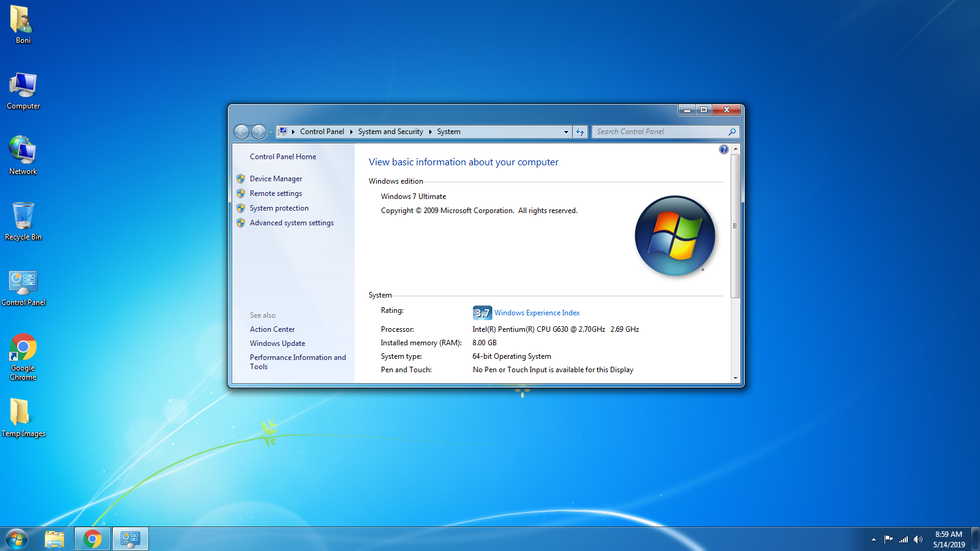This screenshot has width=980, height=551.
Task: Open Windows Update link
Action: tap(277, 343)
